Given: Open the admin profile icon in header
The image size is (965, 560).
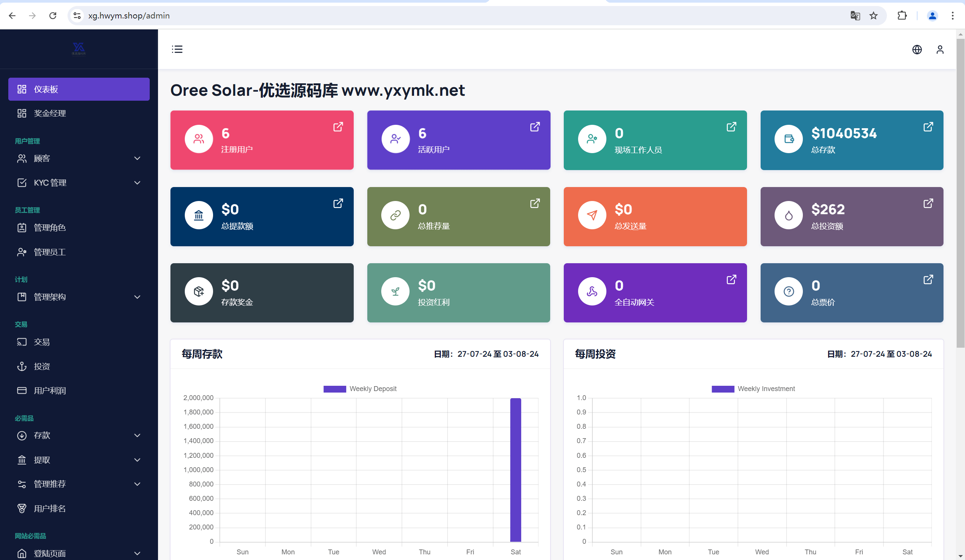Looking at the screenshot, I should [x=940, y=49].
